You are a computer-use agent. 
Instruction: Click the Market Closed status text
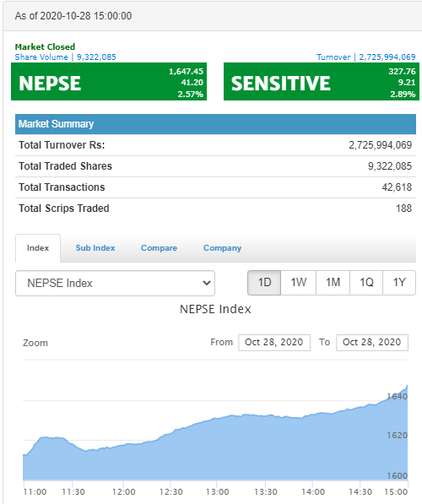45,47
